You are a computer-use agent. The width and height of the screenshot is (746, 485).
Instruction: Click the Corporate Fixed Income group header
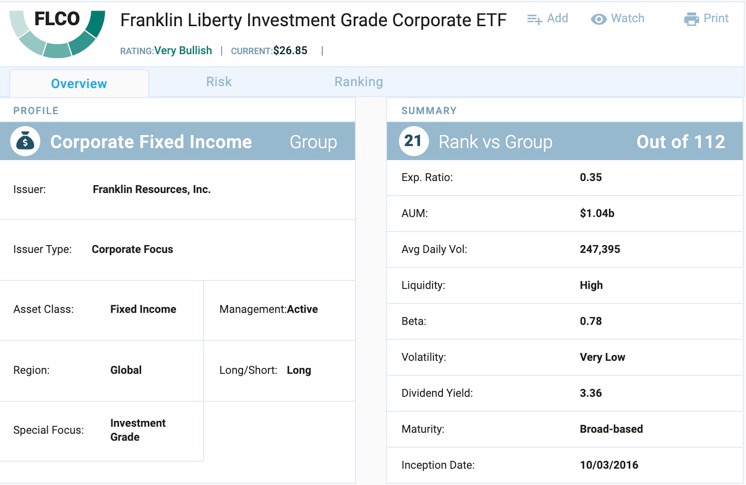[151, 142]
